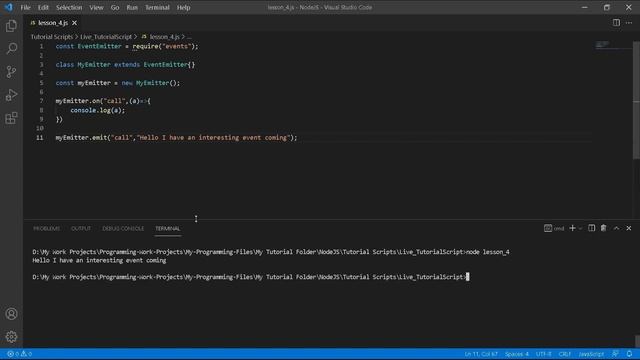Open the launch profile dropdown arrow
Screen dimensions: 640x360
(580, 229)
